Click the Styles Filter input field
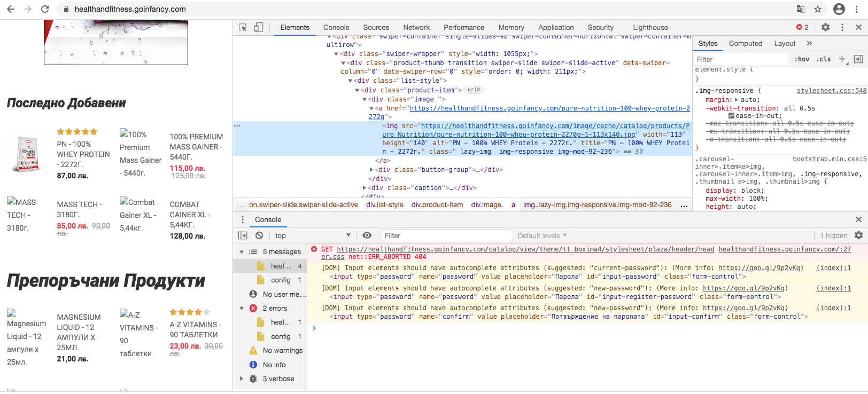This screenshot has height=394, width=868. click(x=741, y=59)
